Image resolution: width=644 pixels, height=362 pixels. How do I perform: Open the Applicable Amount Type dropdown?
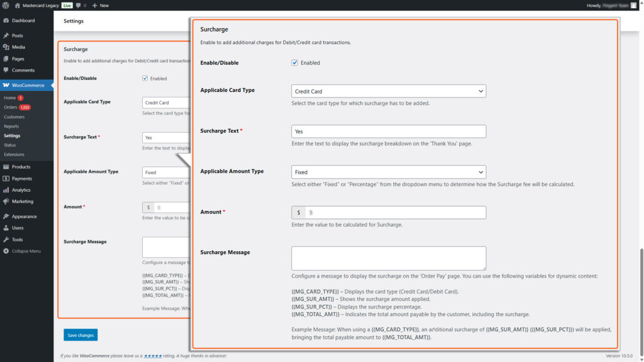coord(389,172)
